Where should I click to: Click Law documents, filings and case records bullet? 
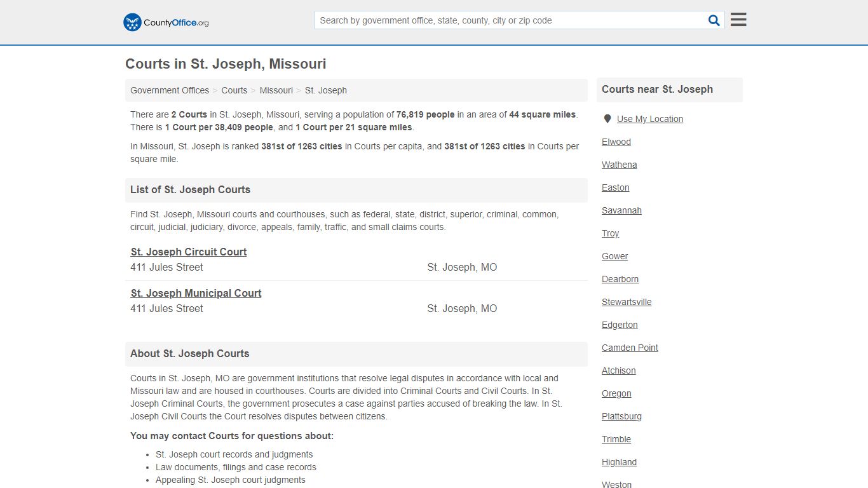pyautogui.click(x=236, y=467)
